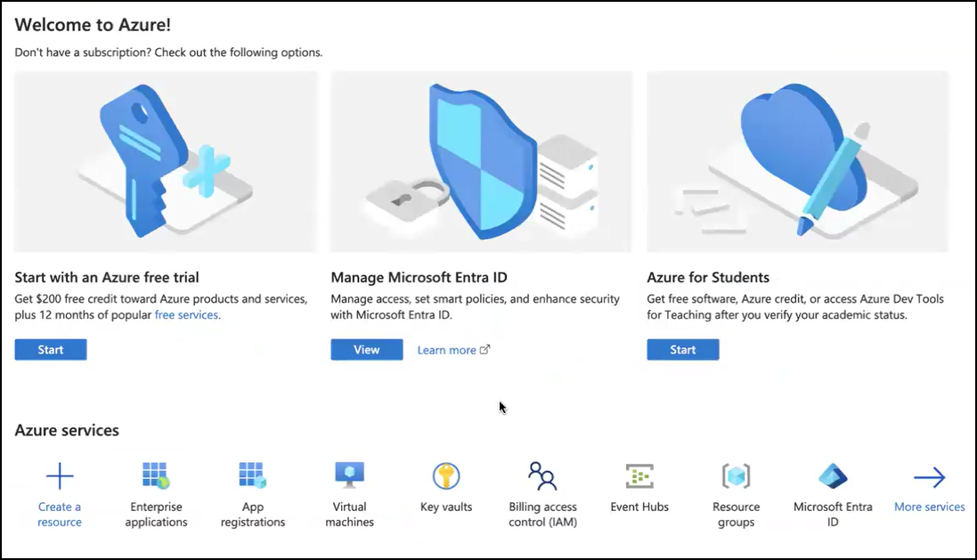977x560 pixels.
Task: Click the Welcome to Azure! heading
Action: pos(93,25)
